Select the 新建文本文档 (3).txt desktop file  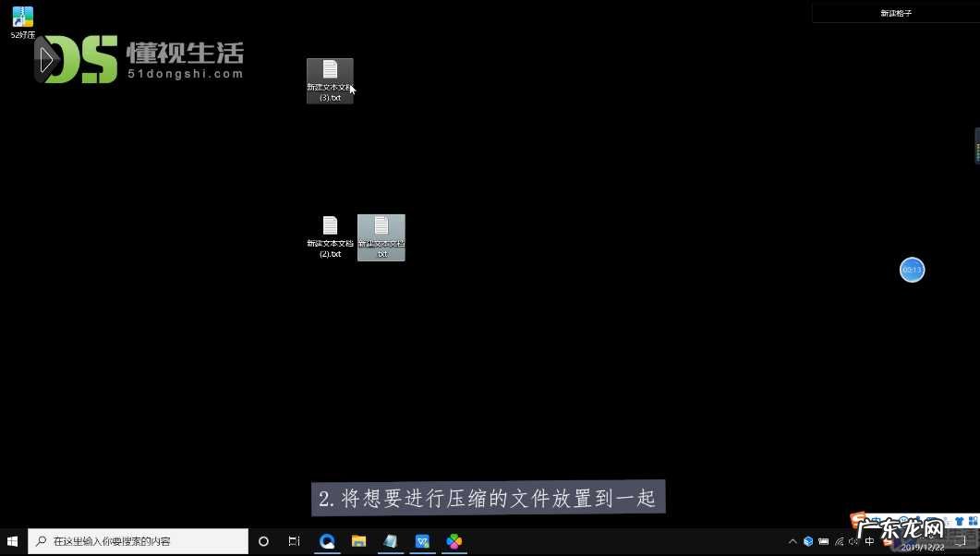(x=330, y=79)
